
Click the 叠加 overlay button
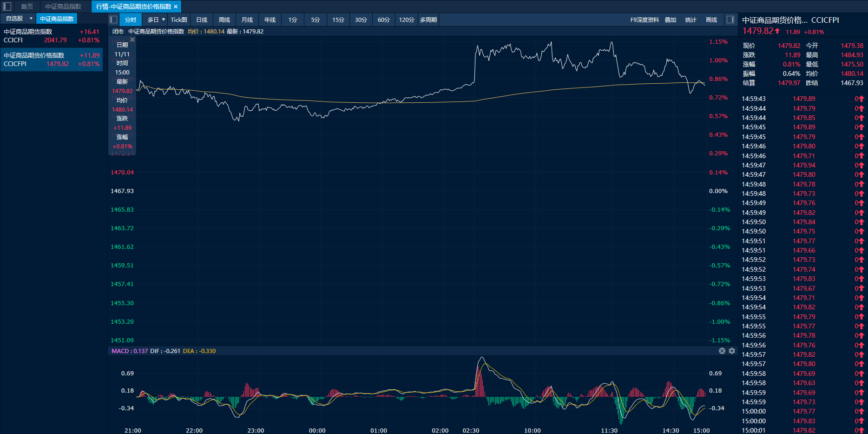(x=671, y=20)
